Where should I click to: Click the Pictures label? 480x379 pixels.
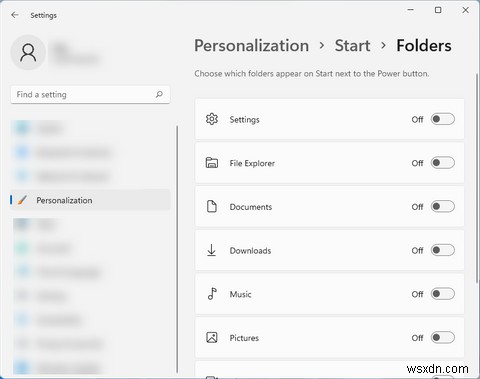tap(244, 338)
